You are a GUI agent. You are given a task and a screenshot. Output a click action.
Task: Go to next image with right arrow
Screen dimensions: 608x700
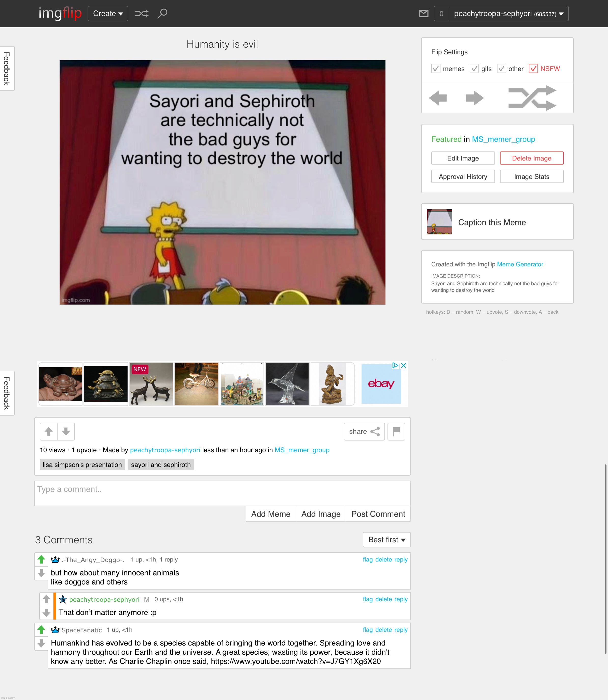pyautogui.click(x=475, y=98)
